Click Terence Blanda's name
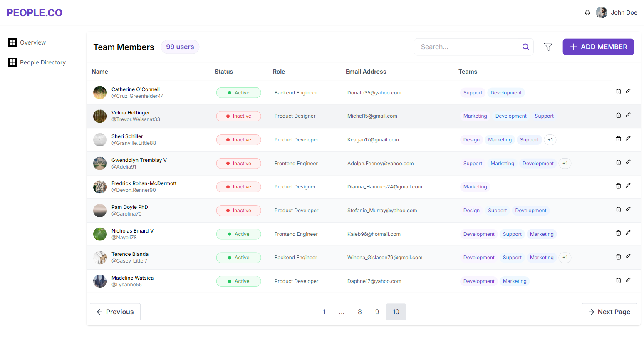Viewport: 644px width, 342px height. pos(130,254)
